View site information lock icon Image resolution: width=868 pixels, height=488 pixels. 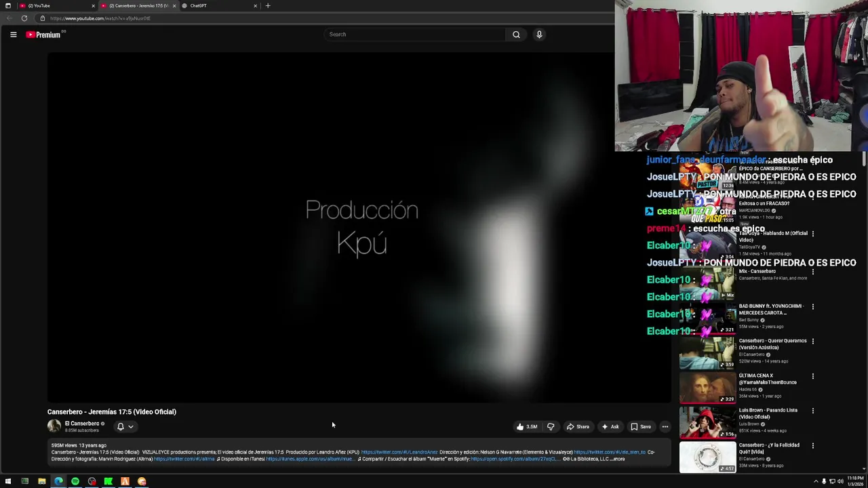point(42,18)
